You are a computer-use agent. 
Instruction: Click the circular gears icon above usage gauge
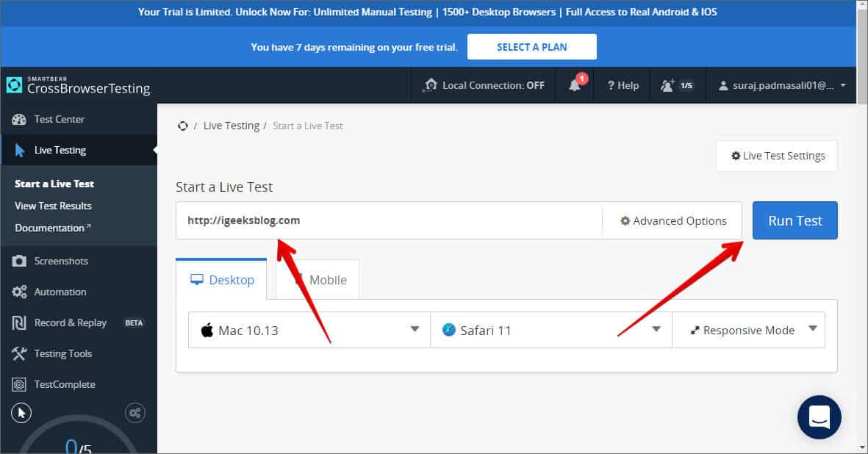(135, 413)
